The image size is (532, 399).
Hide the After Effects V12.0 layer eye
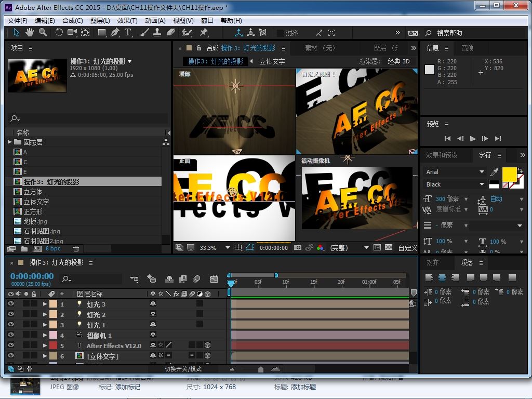tap(11, 345)
